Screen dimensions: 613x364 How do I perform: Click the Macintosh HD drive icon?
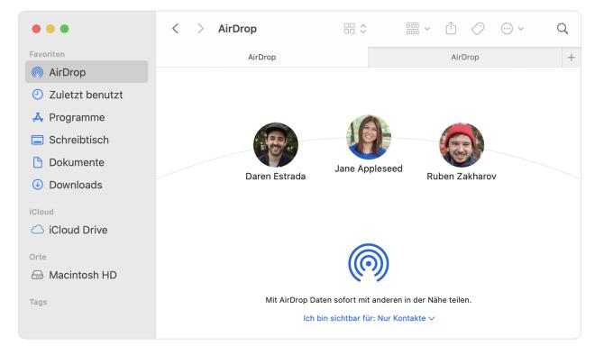[38, 275]
